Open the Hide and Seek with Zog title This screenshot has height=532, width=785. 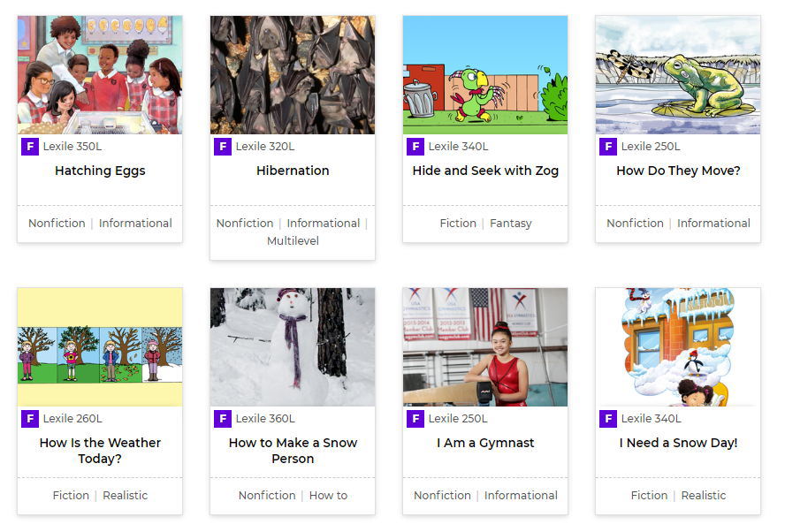(x=485, y=171)
